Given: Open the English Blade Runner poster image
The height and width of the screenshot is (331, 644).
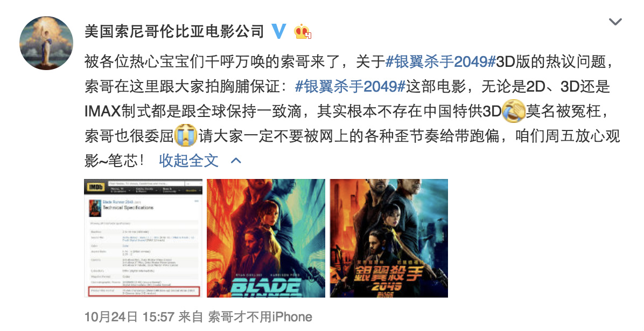Looking at the screenshot, I should pos(266,238).
